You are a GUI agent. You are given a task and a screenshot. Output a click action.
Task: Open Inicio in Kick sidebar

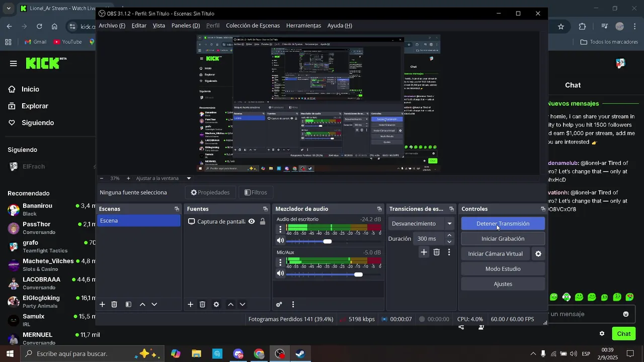pyautogui.click(x=30, y=89)
